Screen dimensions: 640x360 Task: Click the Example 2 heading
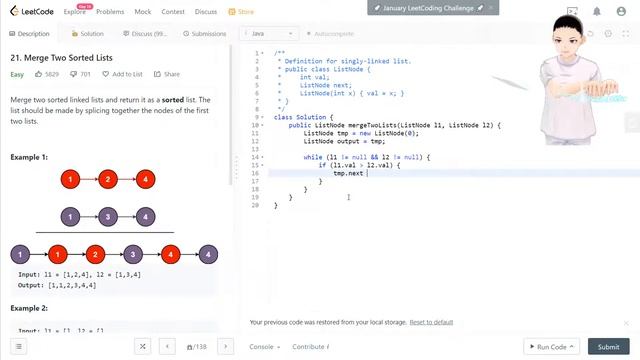pyautogui.click(x=29, y=308)
